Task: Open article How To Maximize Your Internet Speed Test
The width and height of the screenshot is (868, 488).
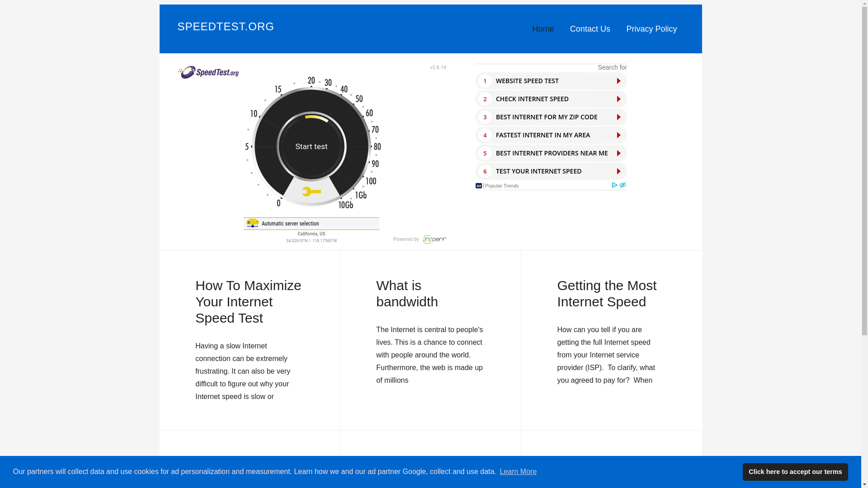Action: (248, 302)
